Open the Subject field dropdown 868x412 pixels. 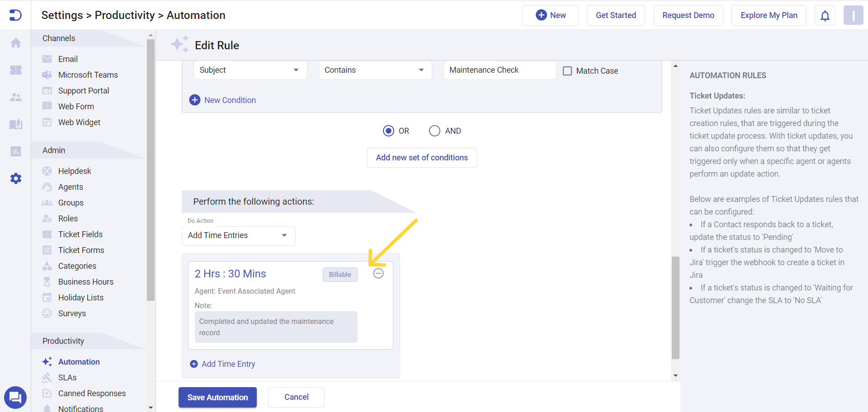pos(250,70)
